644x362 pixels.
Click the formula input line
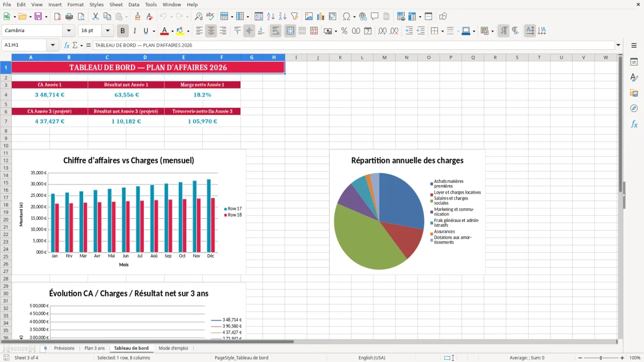(353, 46)
